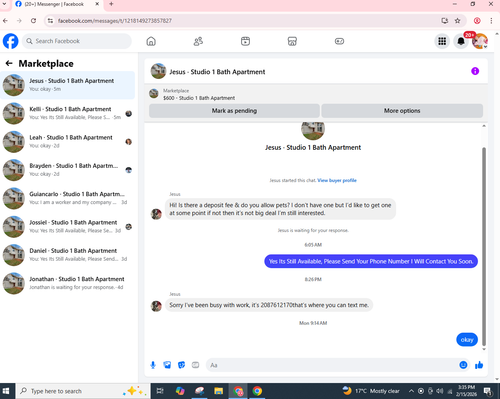Click chat scroll down arrow
This screenshot has width=500, height=399.
pos(484,349)
